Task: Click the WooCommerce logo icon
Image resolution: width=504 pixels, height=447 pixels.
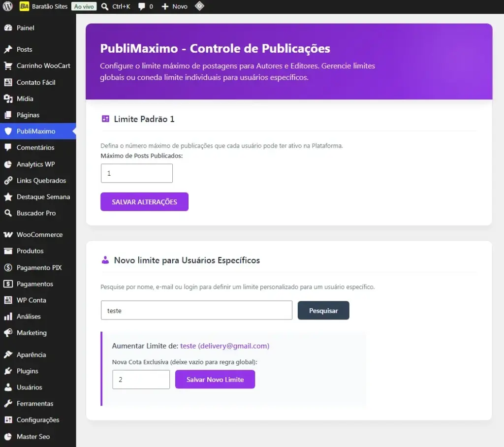Action: 8,235
